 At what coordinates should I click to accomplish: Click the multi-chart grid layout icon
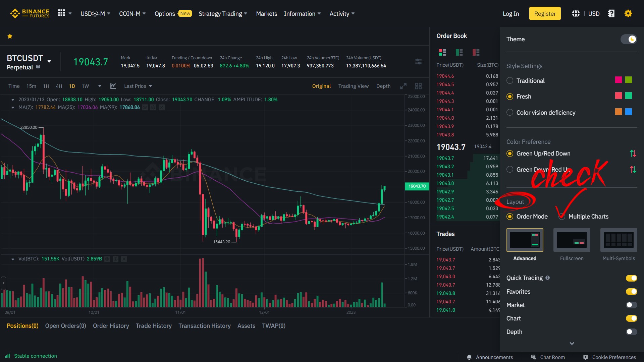click(x=418, y=86)
